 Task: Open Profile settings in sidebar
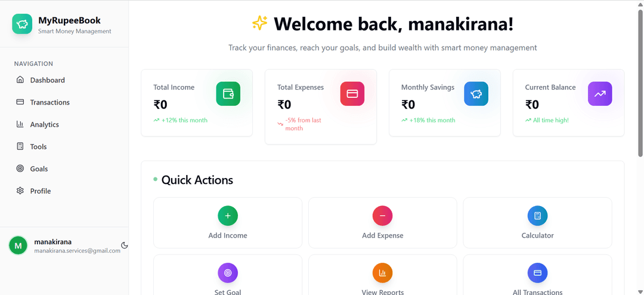40,191
